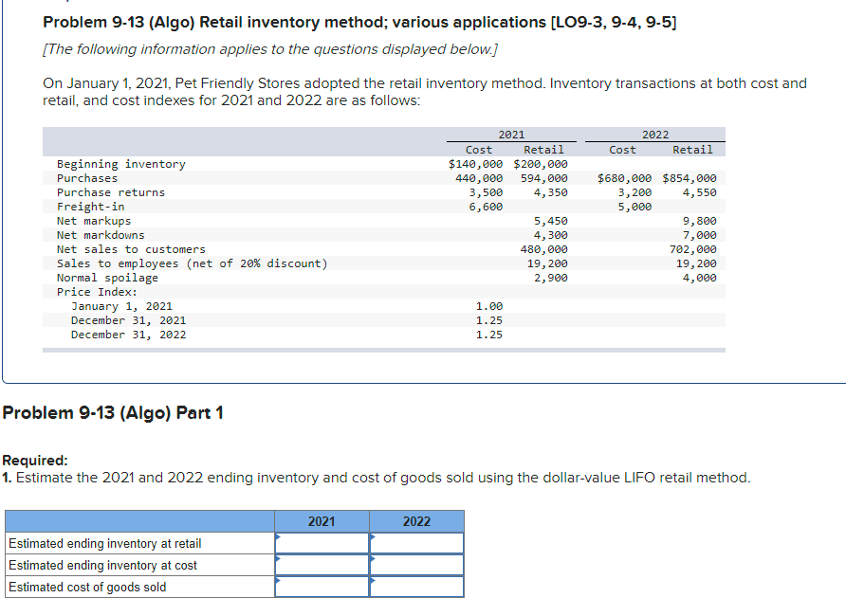Screen dimensions: 846x616
Task: Click the blue triangle marker in cost of goods cell
Action: pos(278,582)
